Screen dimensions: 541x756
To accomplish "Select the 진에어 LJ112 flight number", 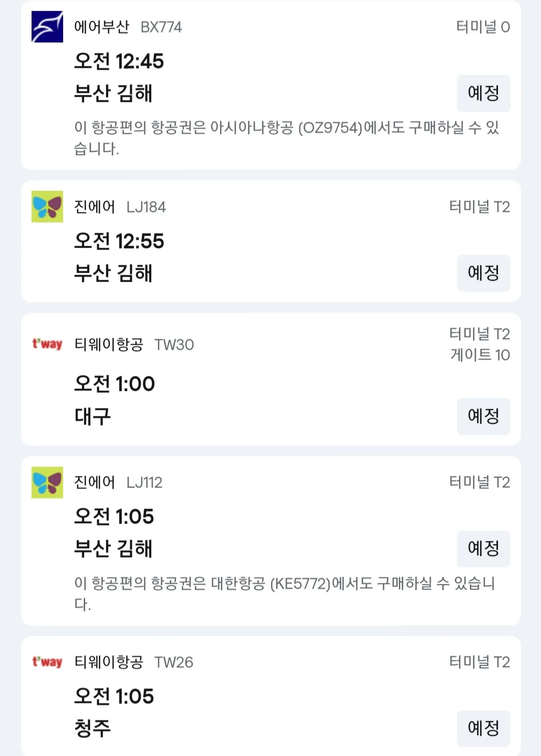I will (x=144, y=483).
